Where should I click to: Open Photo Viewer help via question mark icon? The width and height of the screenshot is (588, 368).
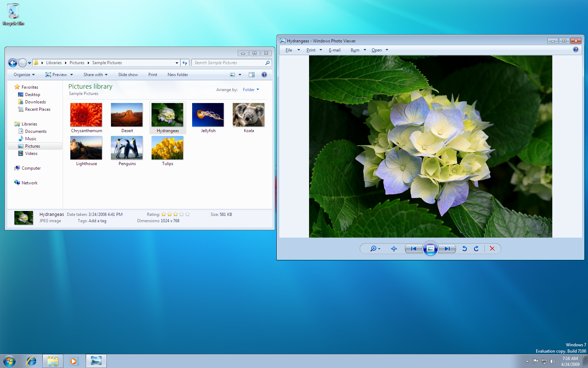pyautogui.click(x=575, y=49)
